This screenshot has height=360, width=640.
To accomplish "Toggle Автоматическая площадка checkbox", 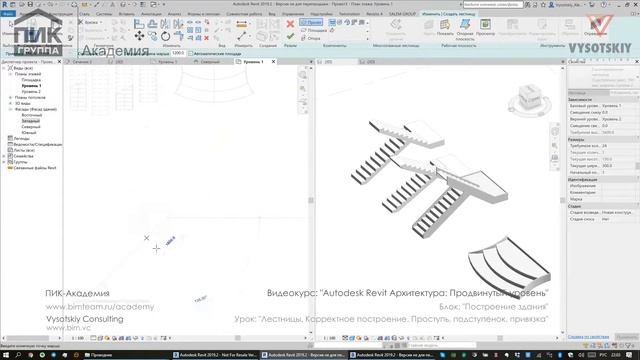I will click(x=191, y=53).
